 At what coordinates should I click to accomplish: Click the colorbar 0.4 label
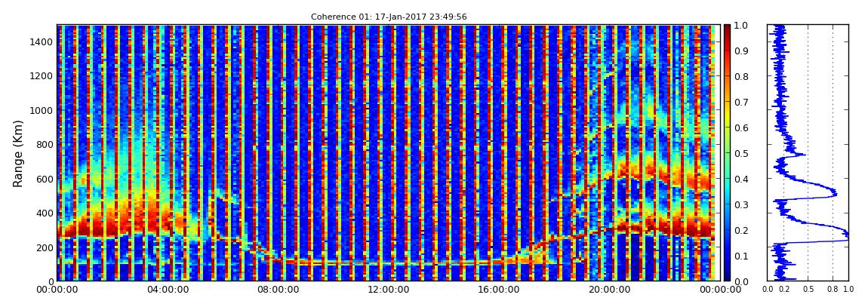740,180
